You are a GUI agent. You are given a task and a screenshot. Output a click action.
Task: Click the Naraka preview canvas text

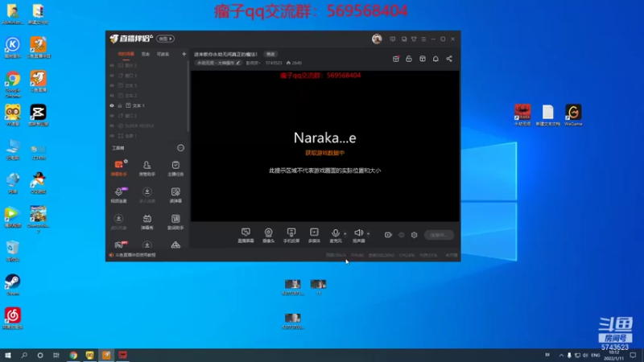click(325, 138)
